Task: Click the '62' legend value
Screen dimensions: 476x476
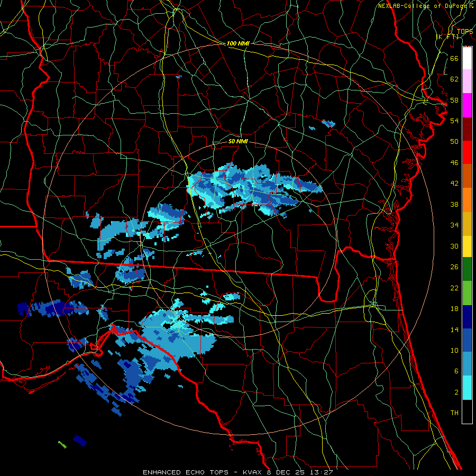Action: point(454,79)
